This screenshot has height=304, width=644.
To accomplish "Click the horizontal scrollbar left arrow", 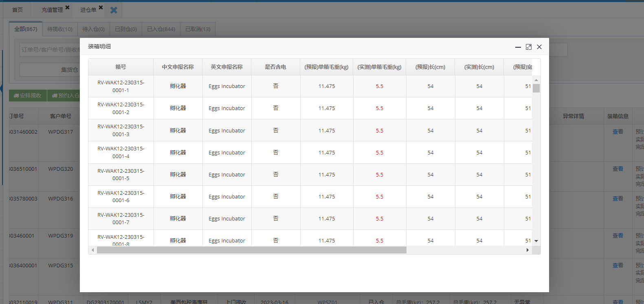I will tap(93, 250).
